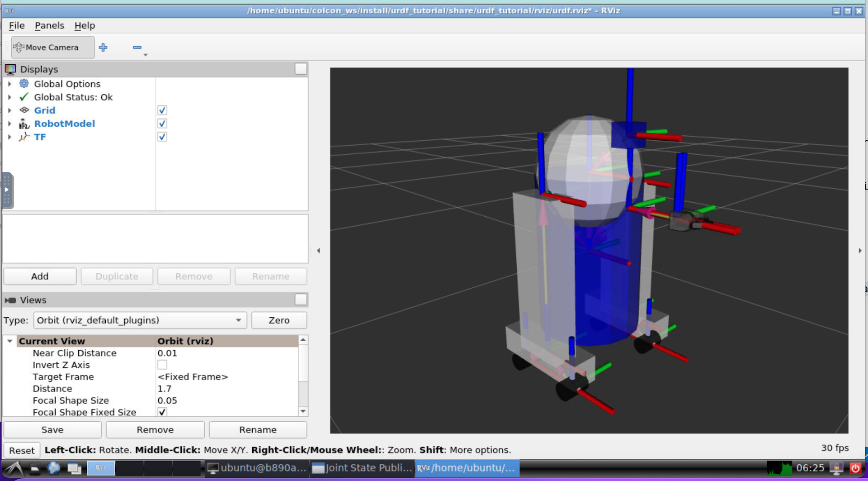Open the web browser globe icon in the taskbar

click(x=54, y=468)
